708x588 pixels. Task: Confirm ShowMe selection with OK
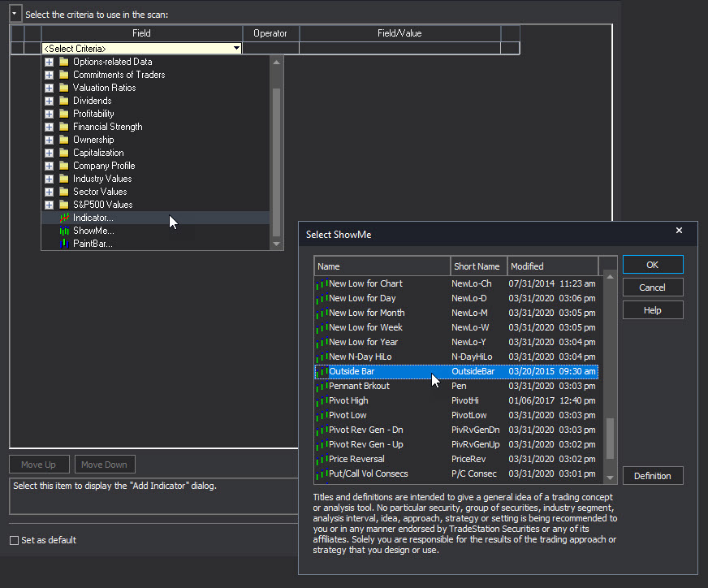(653, 265)
